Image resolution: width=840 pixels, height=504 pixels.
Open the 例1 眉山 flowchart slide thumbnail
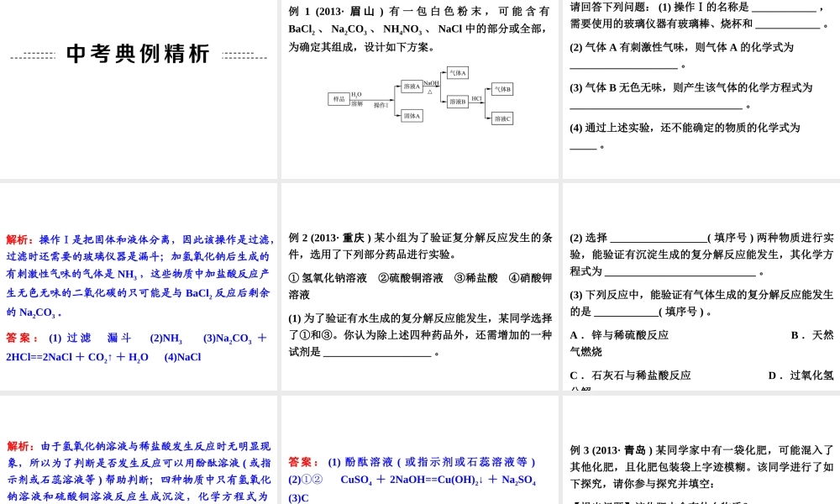(x=419, y=89)
